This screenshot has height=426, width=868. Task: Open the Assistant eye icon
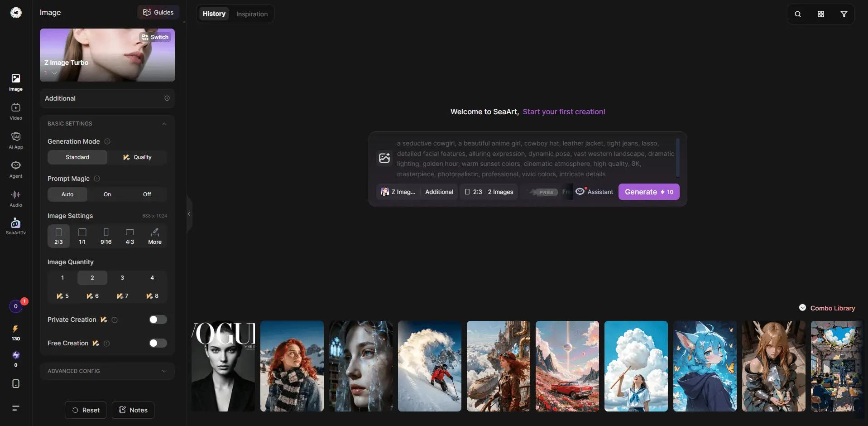point(580,192)
